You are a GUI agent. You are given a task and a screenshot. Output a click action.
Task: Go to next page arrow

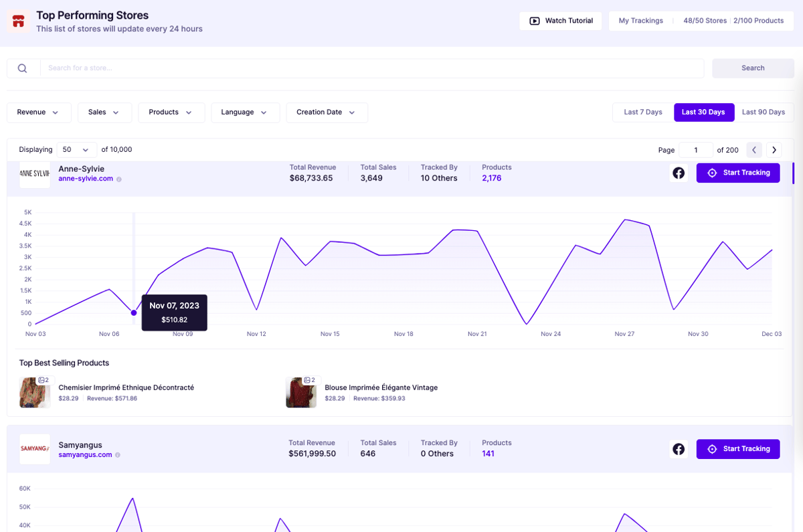pyautogui.click(x=774, y=150)
